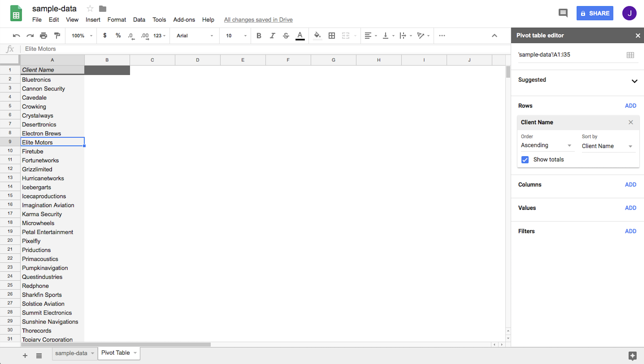Viewport: 644px width, 364px height.
Task: Open the Edit menu
Action: [x=54, y=20]
